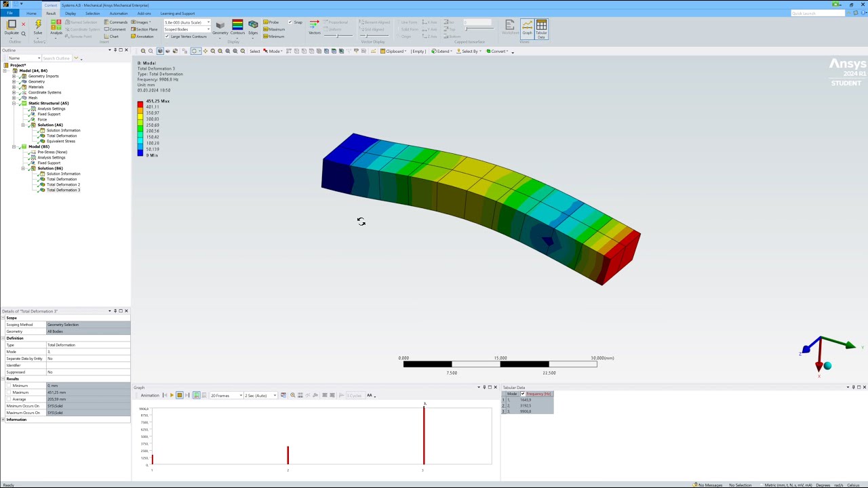This screenshot has width=868, height=488.
Task: Click the Contours rainbow icon
Action: point(237,25)
